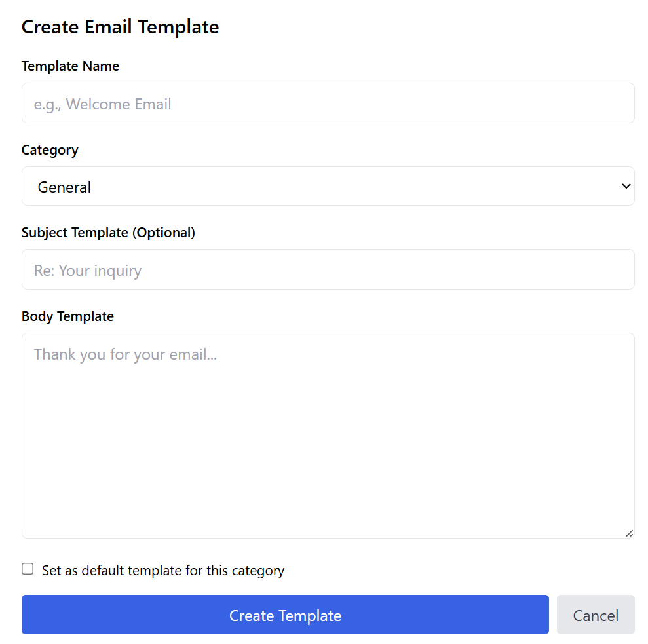Click the textarea resize handle corner

(x=629, y=533)
